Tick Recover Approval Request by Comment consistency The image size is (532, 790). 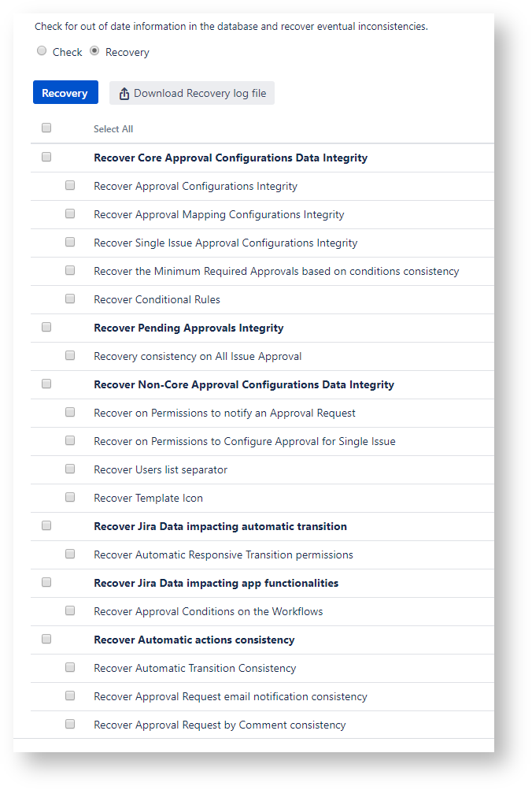click(70, 724)
